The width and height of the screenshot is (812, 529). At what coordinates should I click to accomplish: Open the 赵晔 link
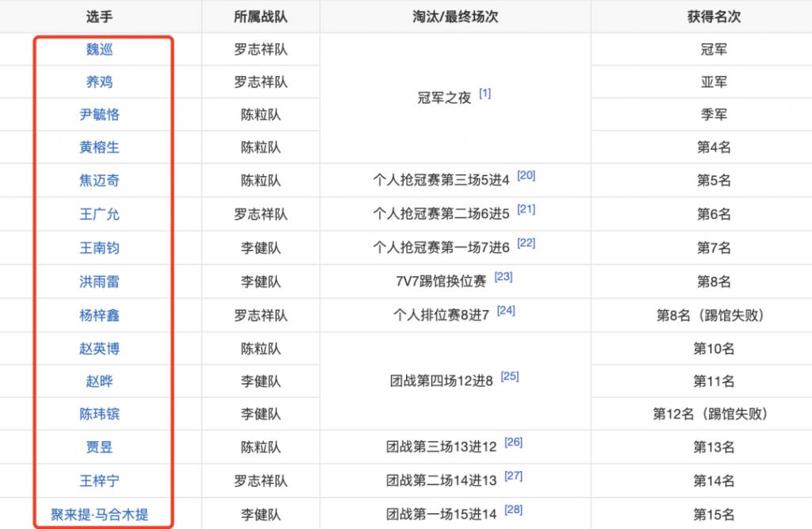pyautogui.click(x=100, y=381)
